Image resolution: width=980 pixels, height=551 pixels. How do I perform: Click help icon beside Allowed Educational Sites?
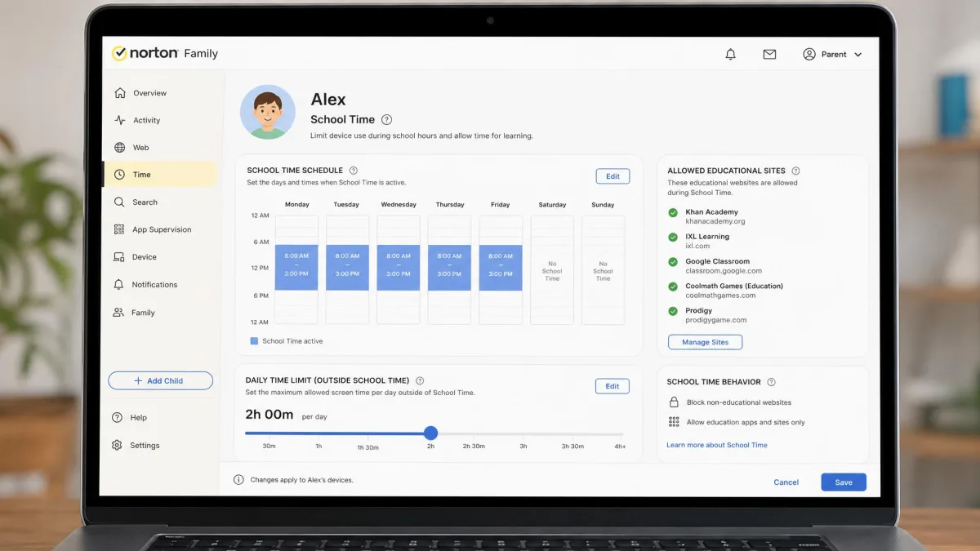coord(795,171)
